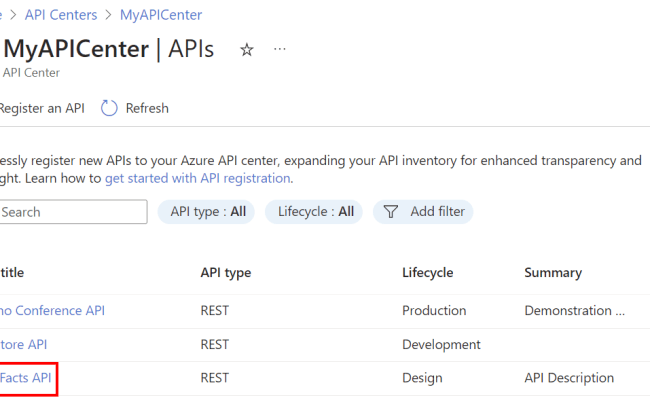Click the Refresh icon
This screenshot has width=650, height=400.
pyautogui.click(x=110, y=108)
